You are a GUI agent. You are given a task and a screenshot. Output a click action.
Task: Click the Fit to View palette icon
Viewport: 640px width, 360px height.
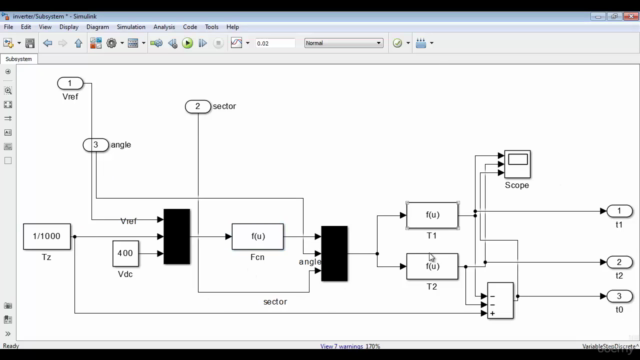pos(8,105)
